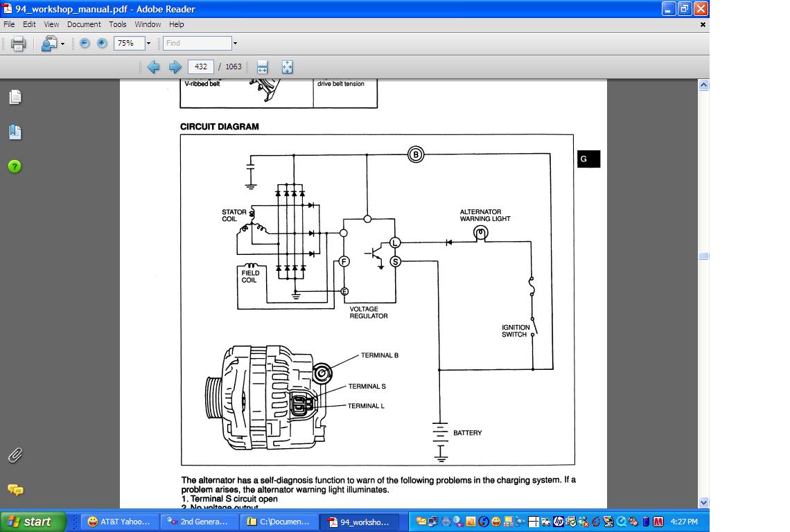Viewport: 790px width, 532px height.
Task: Go to the next page arrow
Action: click(175, 66)
